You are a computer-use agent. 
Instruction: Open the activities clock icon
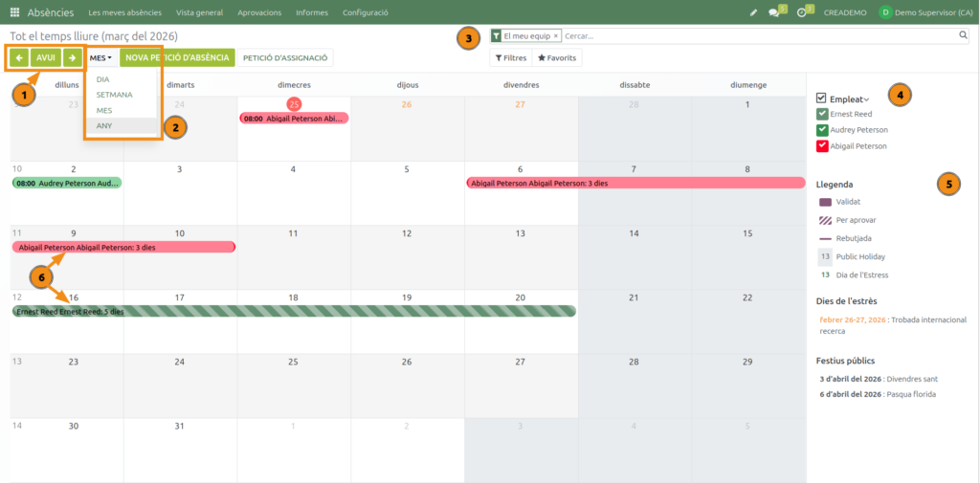[802, 12]
